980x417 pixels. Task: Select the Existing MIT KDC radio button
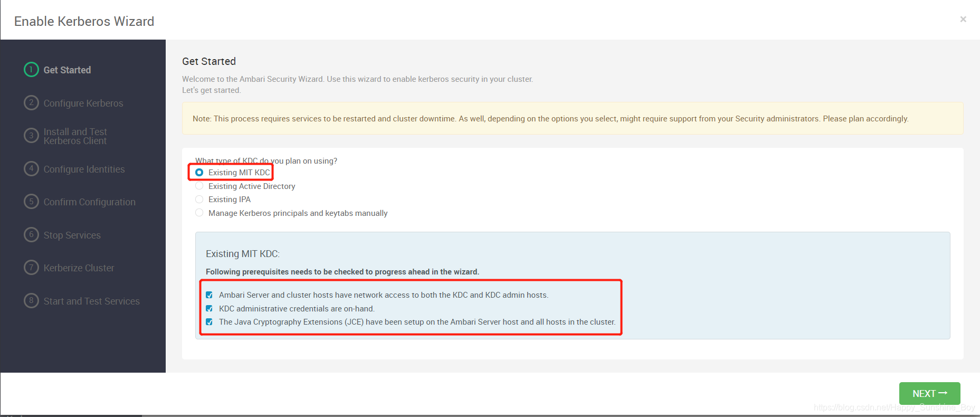(x=199, y=173)
